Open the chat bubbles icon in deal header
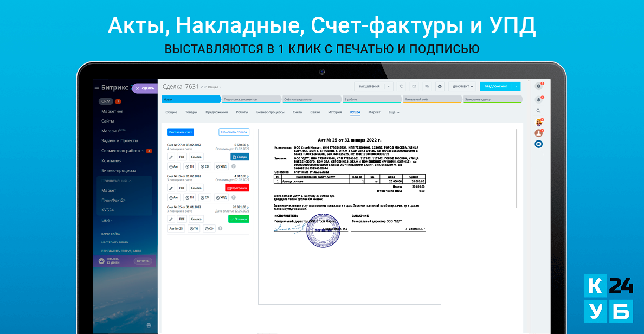This screenshot has height=334, width=644. pos(427,86)
